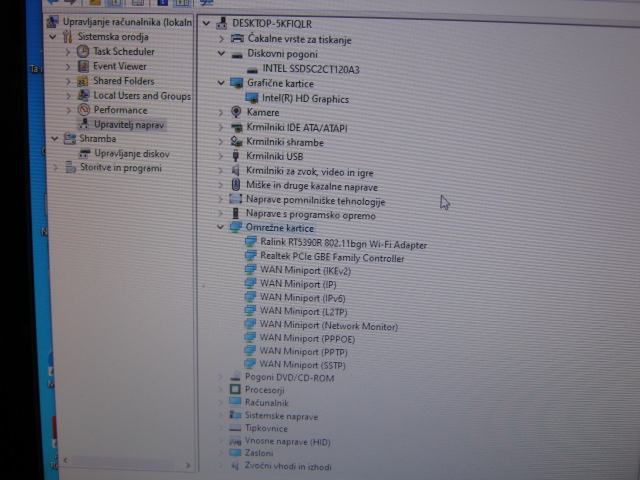Click left pane horizontal scrollbar left arrow
This screenshot has width=640, height=480.
click(x=66, y=460)
